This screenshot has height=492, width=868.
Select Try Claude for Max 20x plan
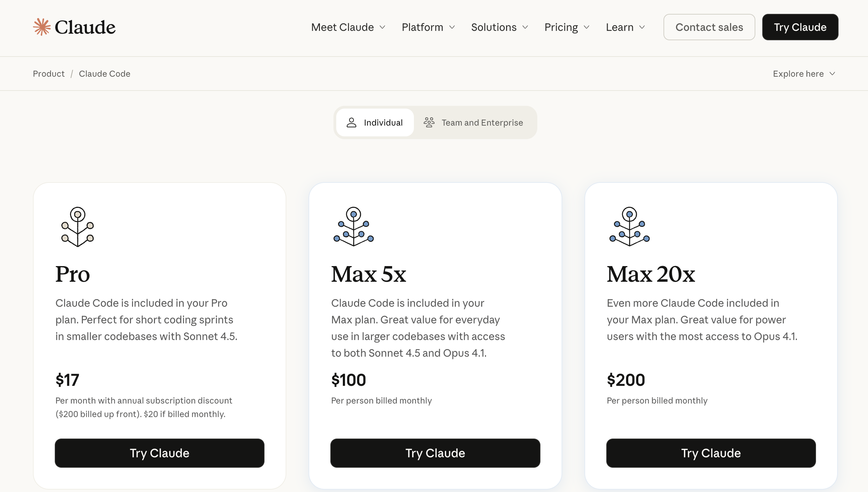coord(711,453)
